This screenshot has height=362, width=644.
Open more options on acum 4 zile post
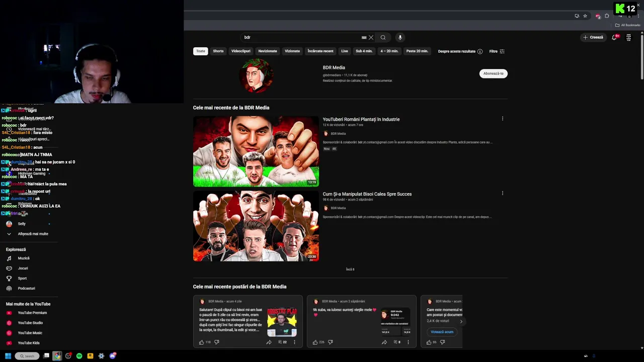coord(294,342)
